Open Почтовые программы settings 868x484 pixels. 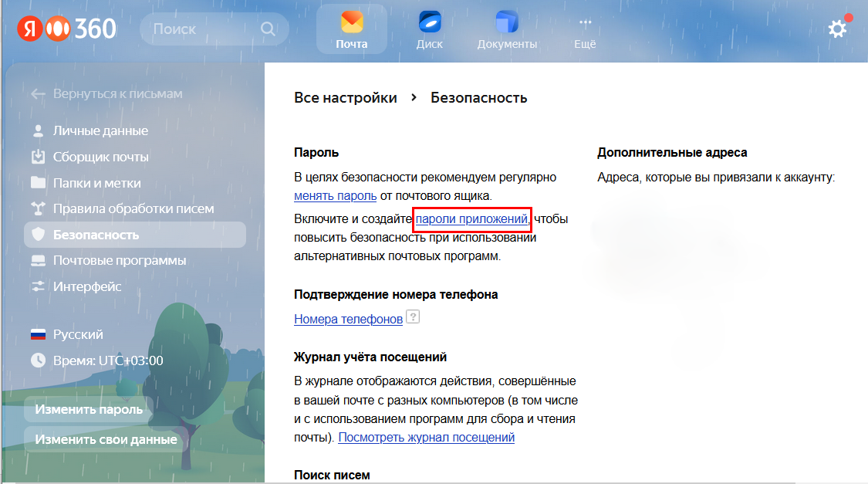pyautogui.click(x=119, y=261)
